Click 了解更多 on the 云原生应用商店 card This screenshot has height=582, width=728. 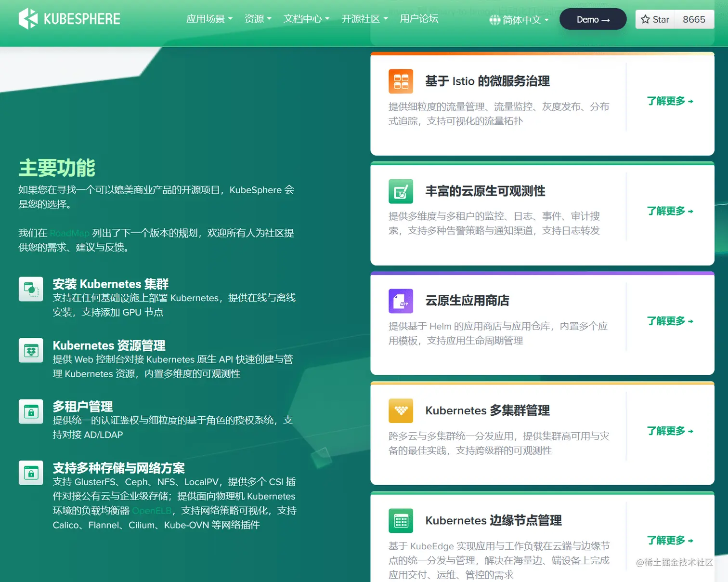tap(669, 321)
